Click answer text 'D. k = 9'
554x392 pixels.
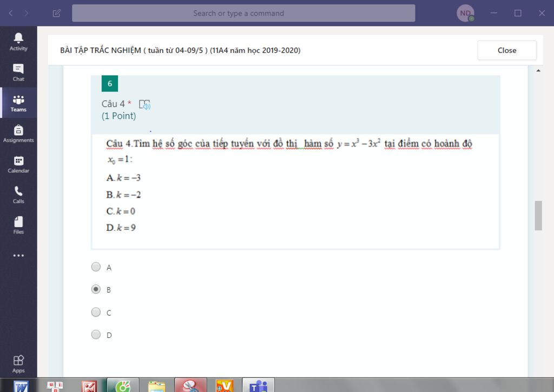point(121,228)
